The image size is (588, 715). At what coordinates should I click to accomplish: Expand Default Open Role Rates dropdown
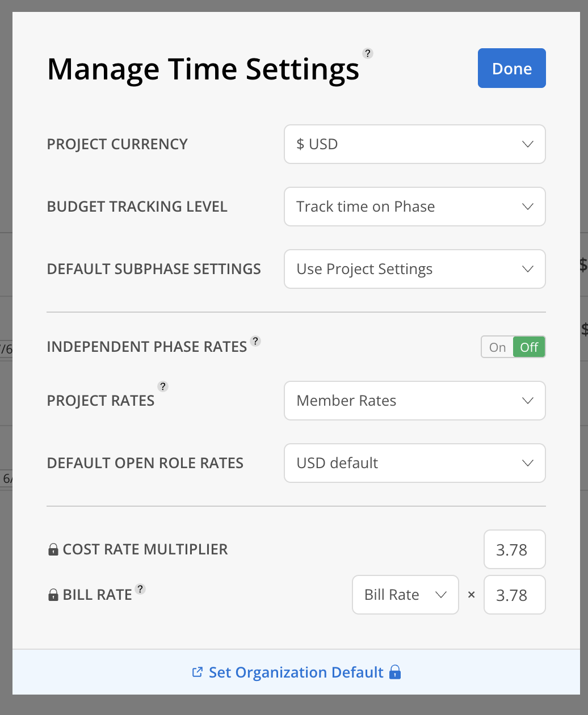(x=415, y=463)
